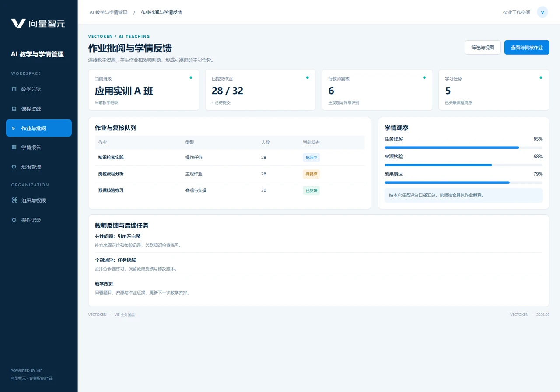Open the user avatar V

(x=542, y=12)
